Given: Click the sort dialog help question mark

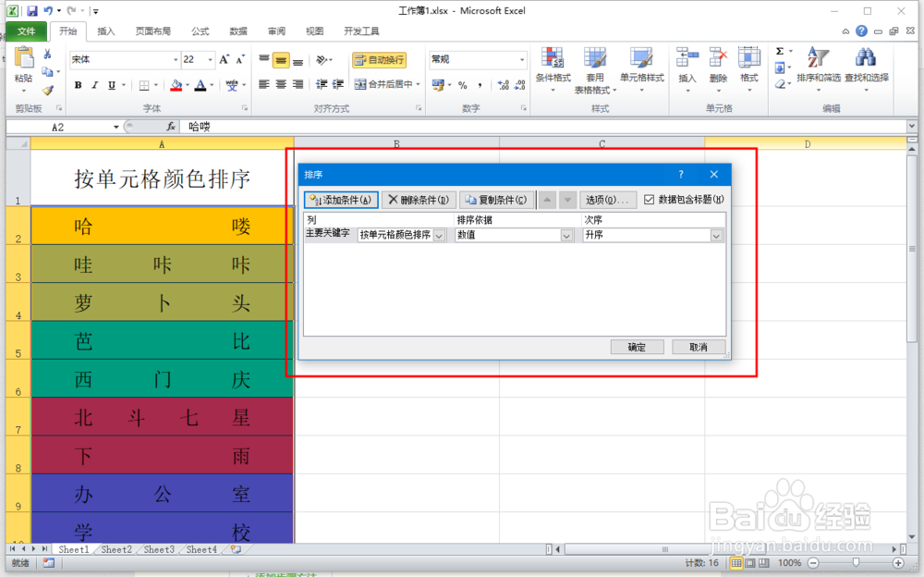Looking at the screenshot, I should pyautogui.click(x=681, y=174).
